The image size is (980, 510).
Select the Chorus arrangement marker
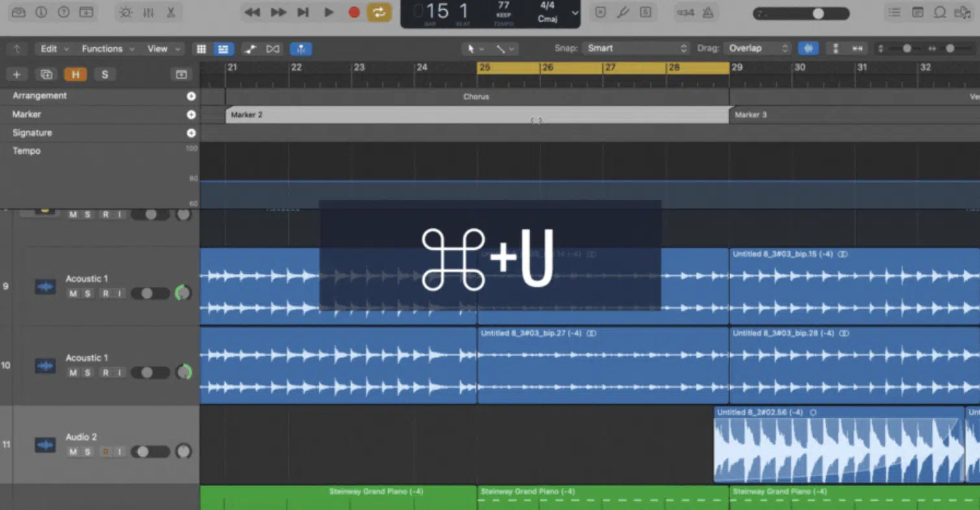pyautogui.click(x=477, y=97)
